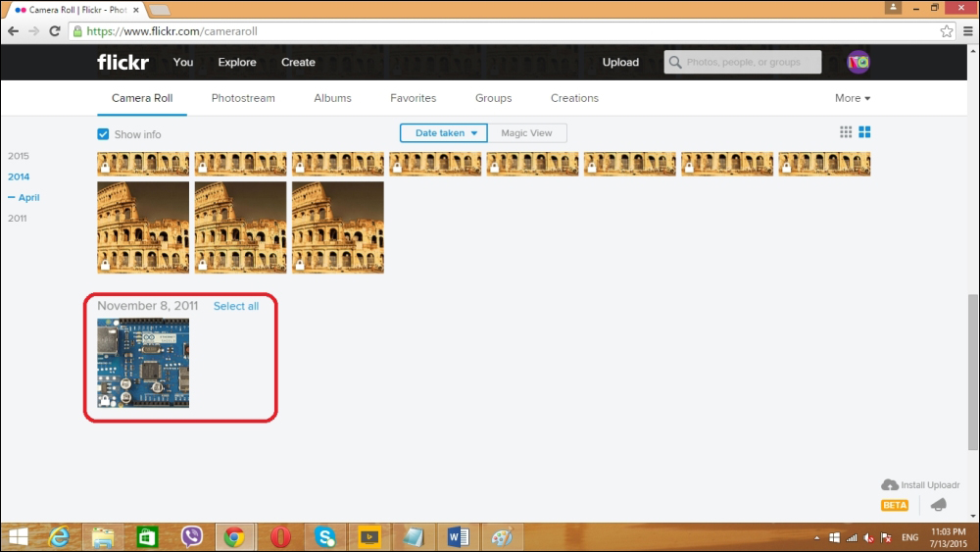Open the Camera Roll tab
The width and height of the screenshot is (980, 552).
(x=142, y=98)
